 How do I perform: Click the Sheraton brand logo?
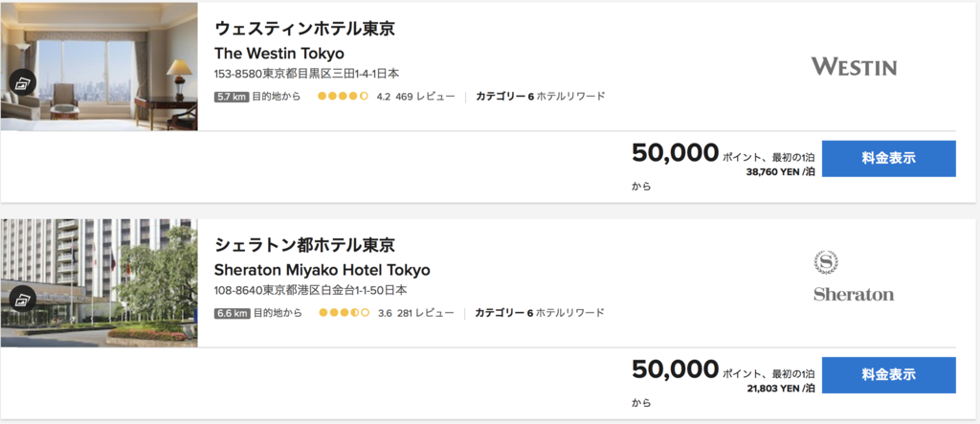[854, 275]
